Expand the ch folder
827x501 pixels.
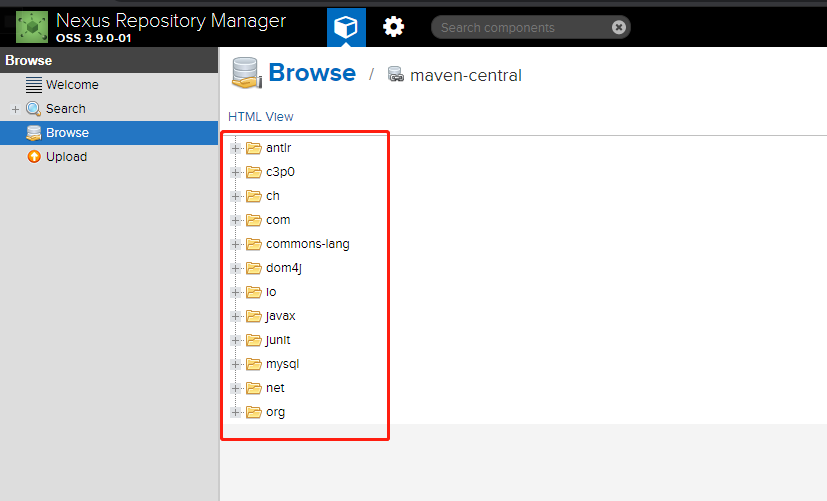236,196
